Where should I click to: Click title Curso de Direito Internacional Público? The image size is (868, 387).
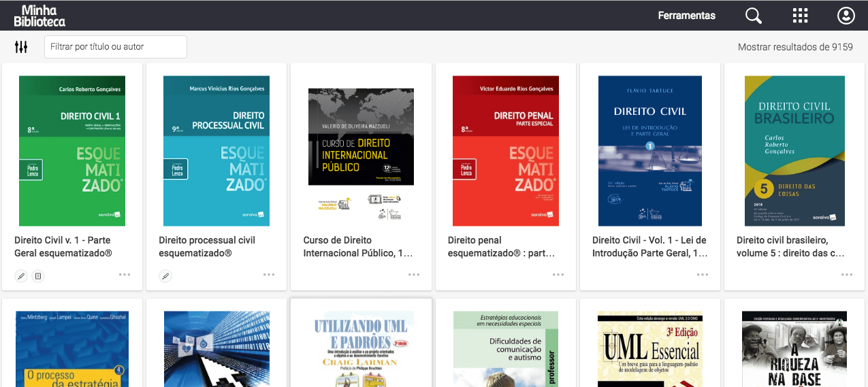358,246
